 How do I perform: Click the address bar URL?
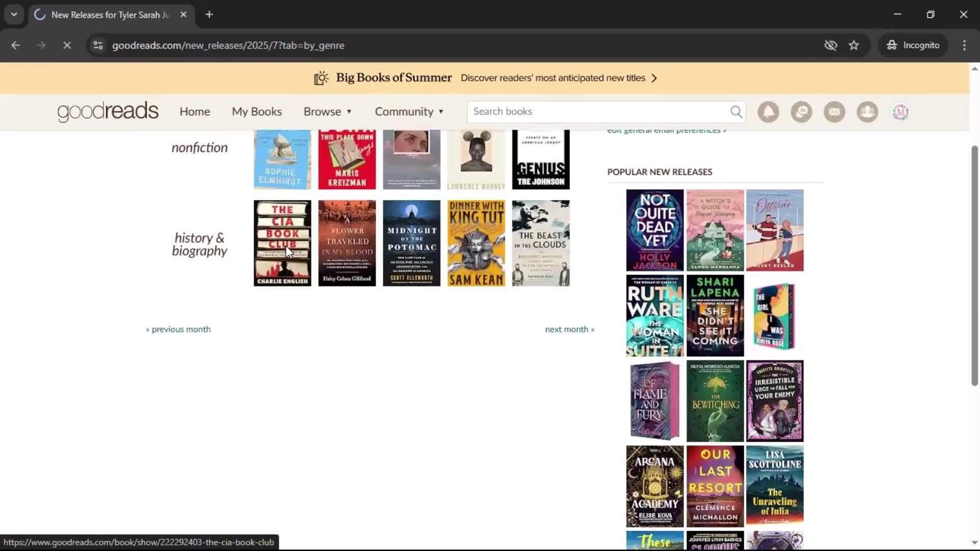(228, 45)
